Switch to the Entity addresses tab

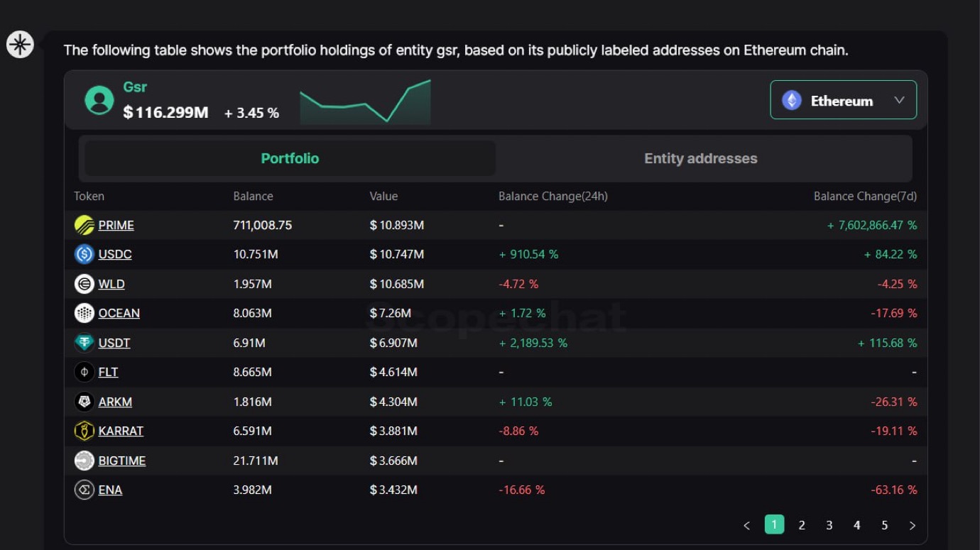pyautogui.click(x=701, y=158)
